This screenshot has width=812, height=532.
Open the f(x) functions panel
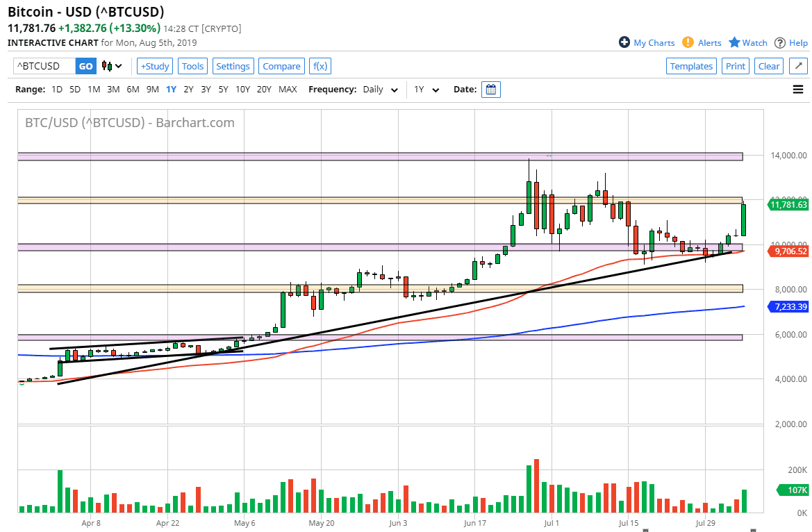coord(320,66)
